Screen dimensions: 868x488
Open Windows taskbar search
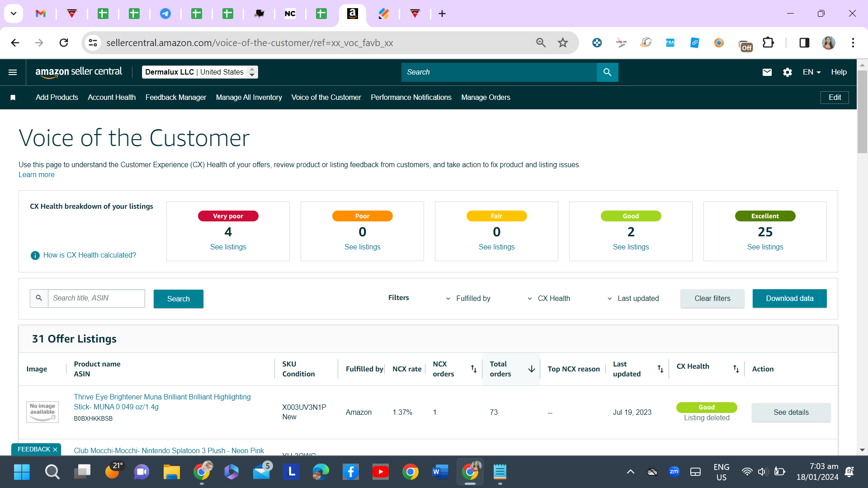coord(52,472)
